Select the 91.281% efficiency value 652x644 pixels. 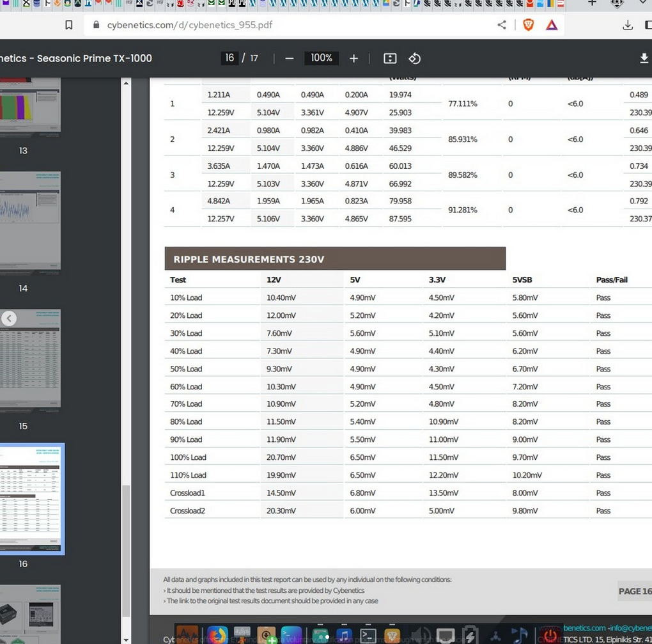(x=462, y=210)
